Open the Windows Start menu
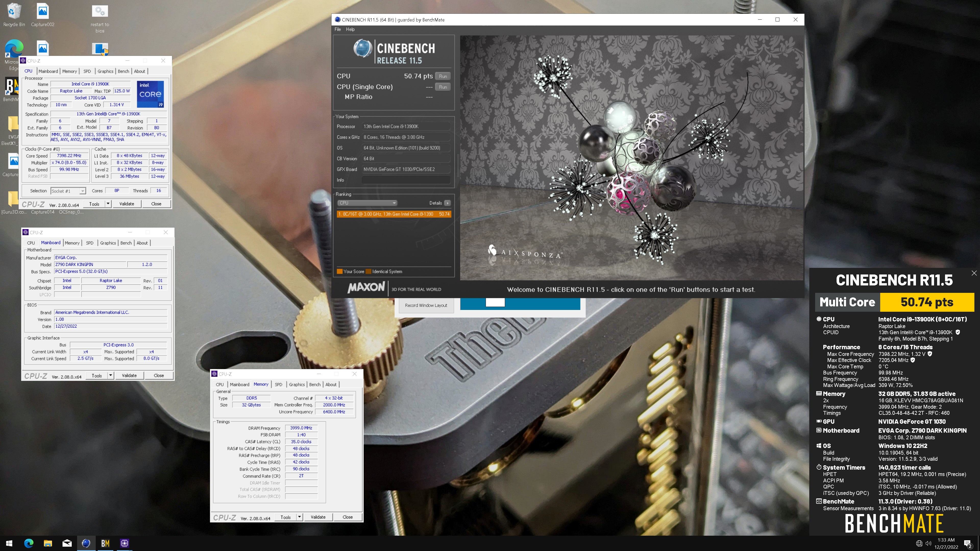980x551 pixels. (x=9, y=543)
